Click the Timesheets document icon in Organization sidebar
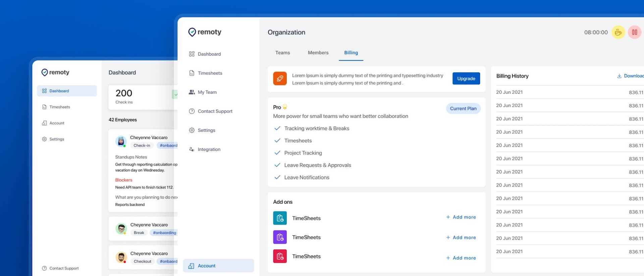The height and width of the screenshot is (276, 644). [x=192, y=73]
